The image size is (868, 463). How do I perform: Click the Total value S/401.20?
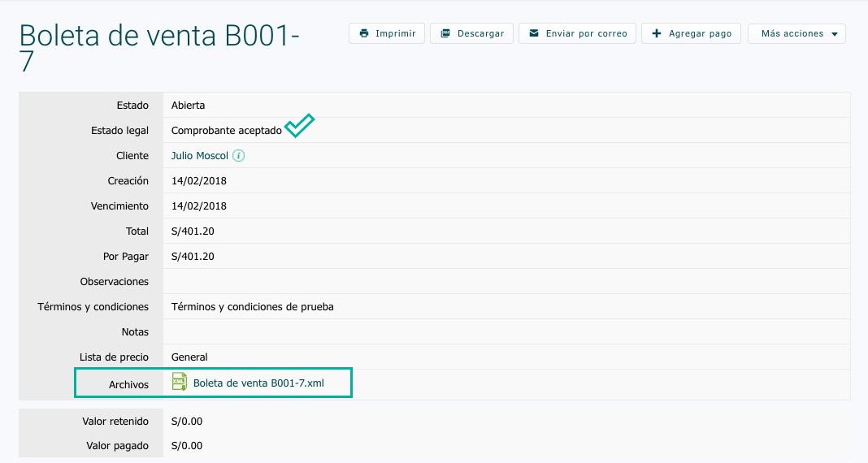click(193, 231)
